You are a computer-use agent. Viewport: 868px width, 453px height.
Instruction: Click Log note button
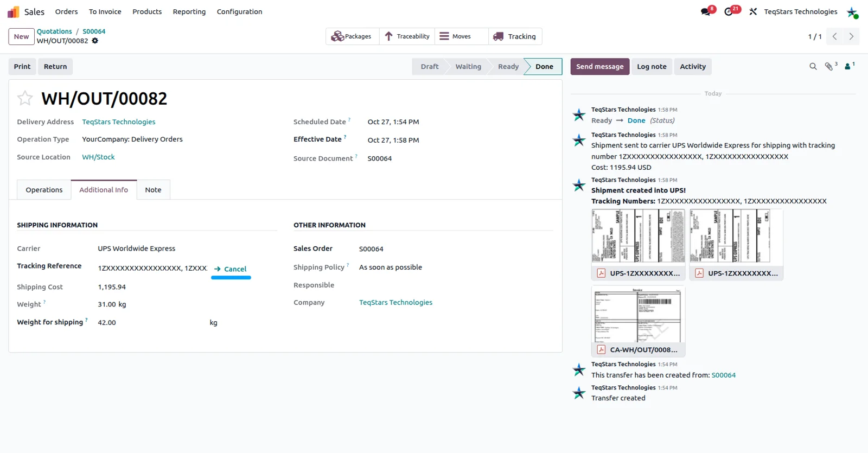pyautogui.click(x=652, y=67)
